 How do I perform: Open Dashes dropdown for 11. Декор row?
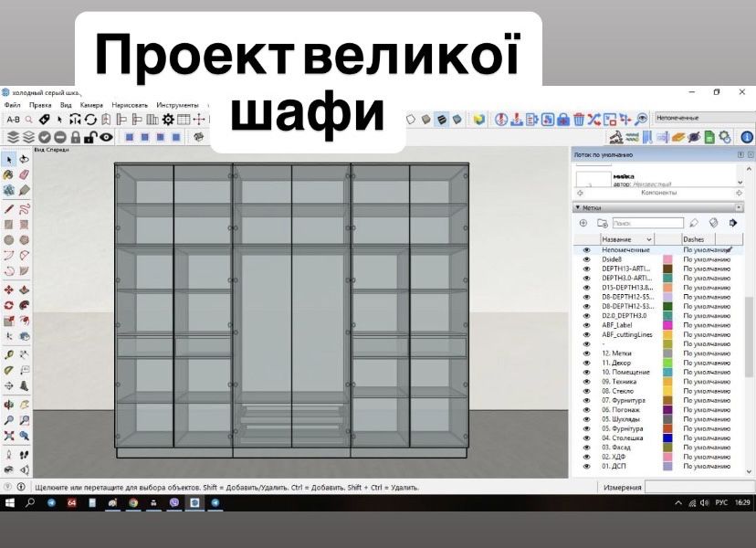pyautogui.click(x=707, y=363)
